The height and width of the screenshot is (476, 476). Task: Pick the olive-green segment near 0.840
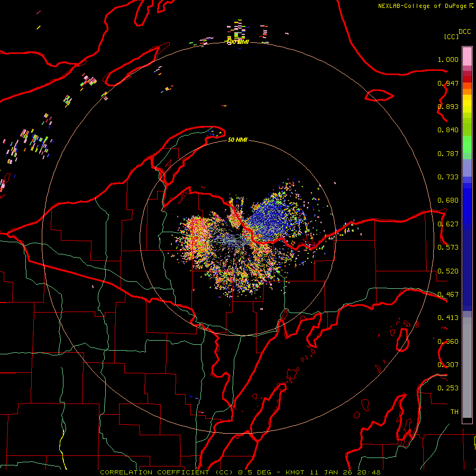click(x=467, y=126)
